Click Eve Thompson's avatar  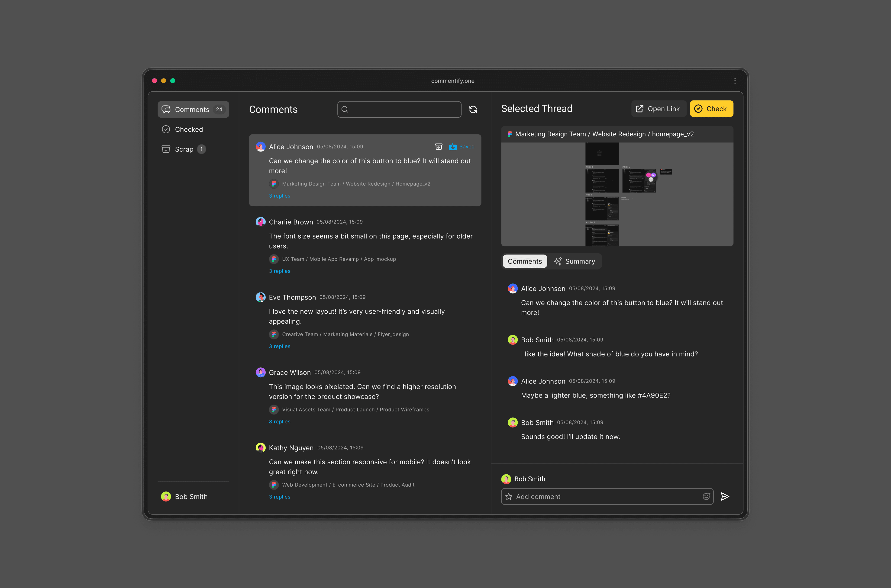261,297
